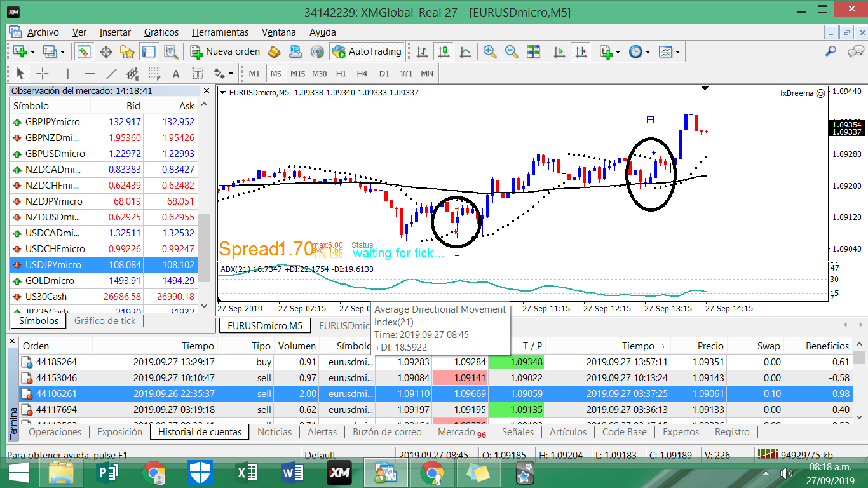Select the Fibonacci retracement tool

tap(154, 73)
